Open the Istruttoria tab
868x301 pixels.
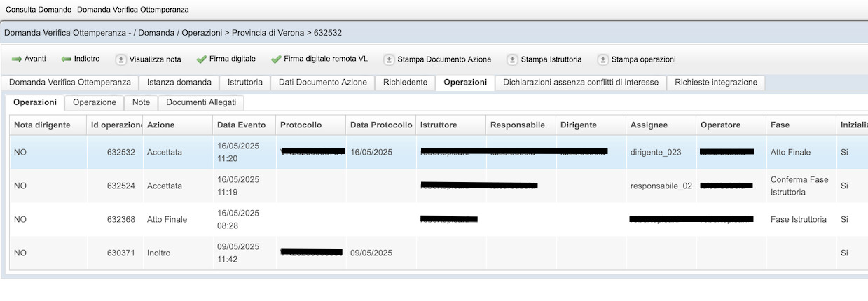click(244, 83)
